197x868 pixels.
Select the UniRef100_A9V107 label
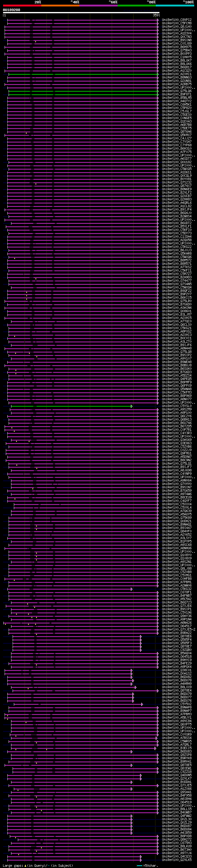pos(177,358)
